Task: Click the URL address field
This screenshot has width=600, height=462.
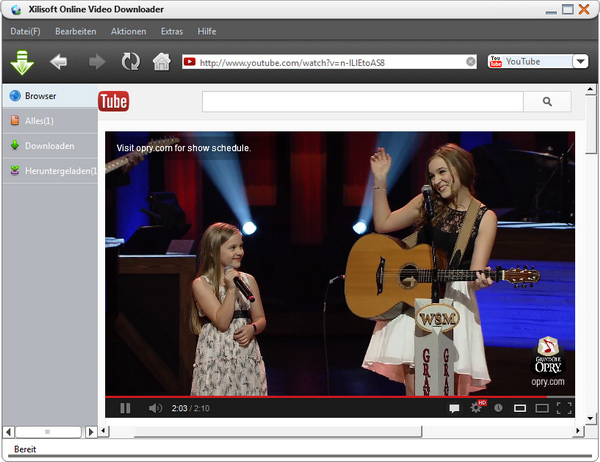Action: pyautogui.click(x=329, y=62)
